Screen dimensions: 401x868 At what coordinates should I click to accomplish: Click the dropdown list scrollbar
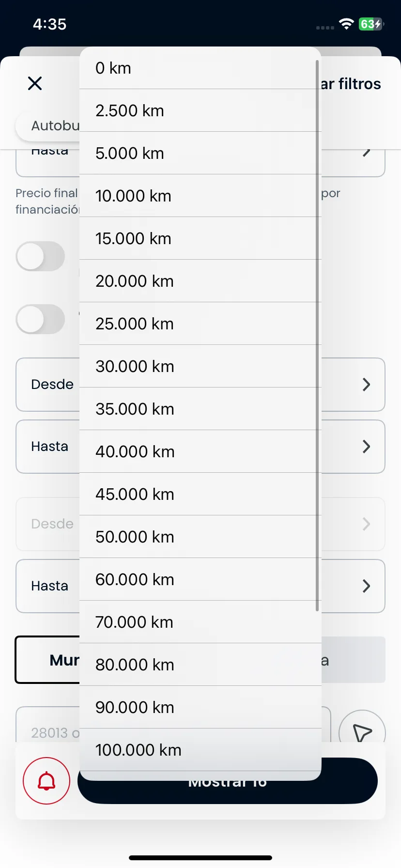[318, 335]
